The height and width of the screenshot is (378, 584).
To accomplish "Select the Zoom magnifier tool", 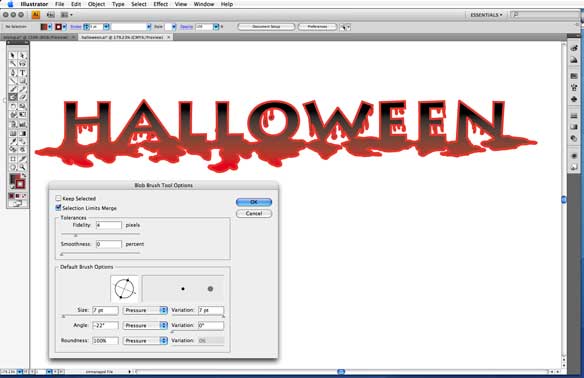I will coord(22,167).
